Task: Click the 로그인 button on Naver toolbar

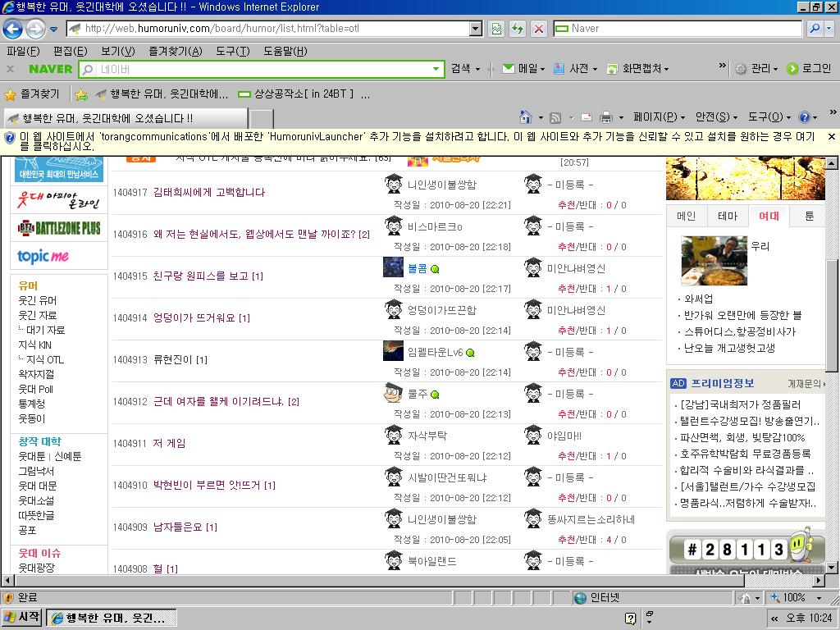Action: [x=809, y=69]
